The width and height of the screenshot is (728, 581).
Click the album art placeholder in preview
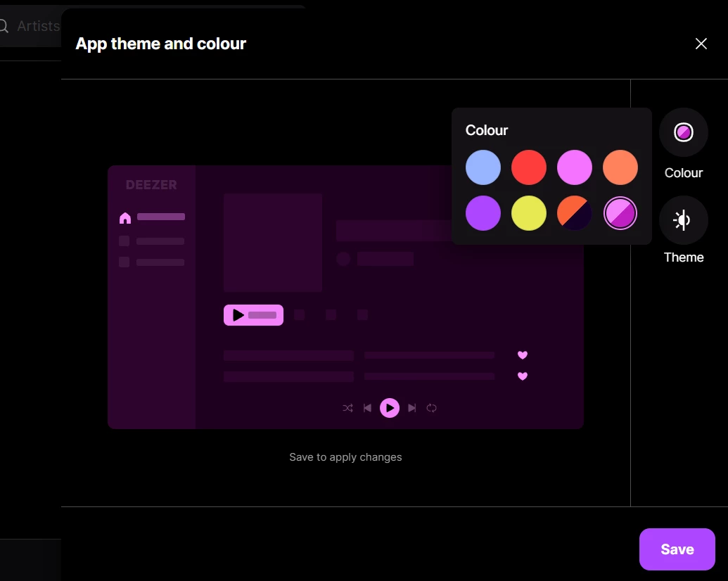click(273, 243)
